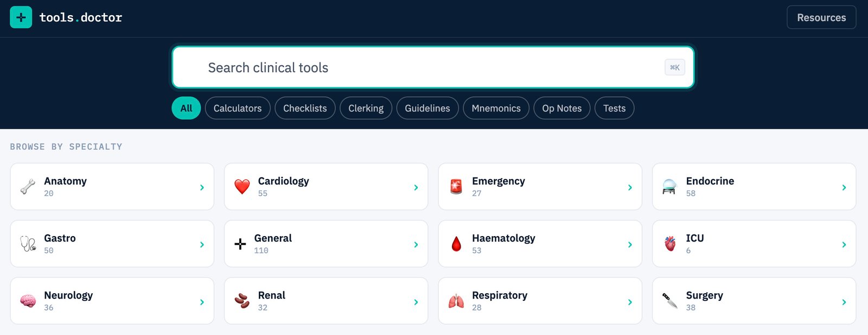Open the Neurology specialty title
868x335 pixels.
68,295
